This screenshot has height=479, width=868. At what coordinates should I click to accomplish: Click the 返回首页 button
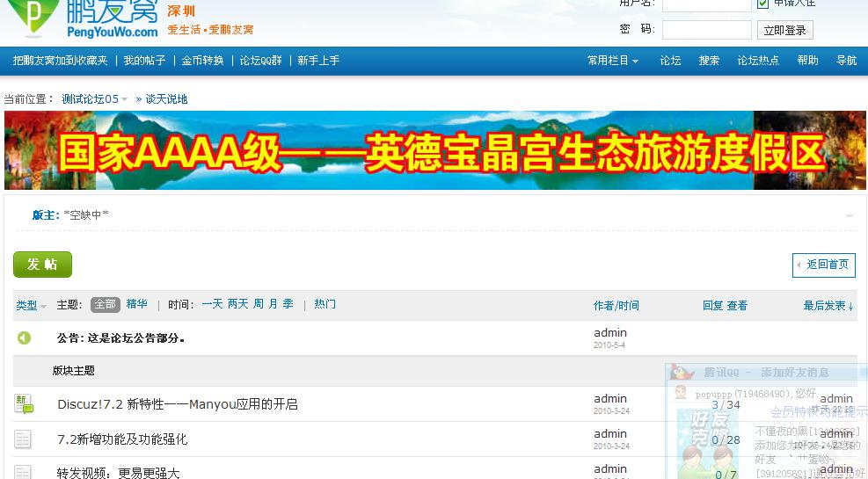(x=824, y=265)
